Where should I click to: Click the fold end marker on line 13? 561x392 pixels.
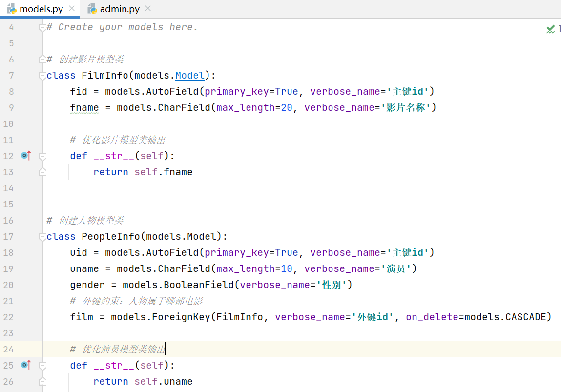pyautogui.click(x=42, y=172)
